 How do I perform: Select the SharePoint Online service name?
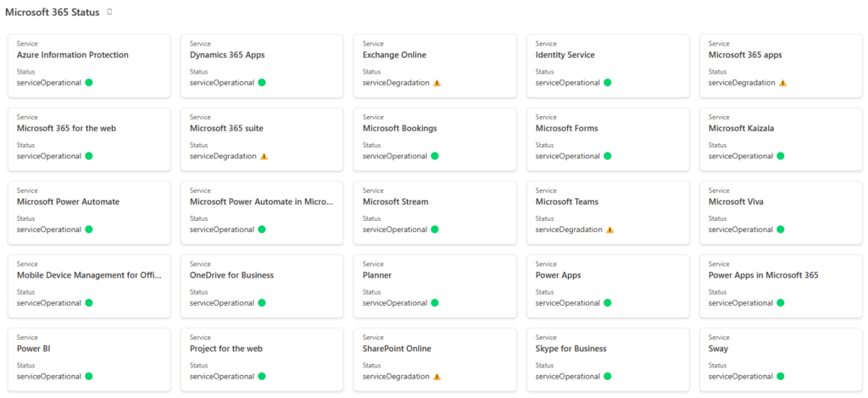397,349
